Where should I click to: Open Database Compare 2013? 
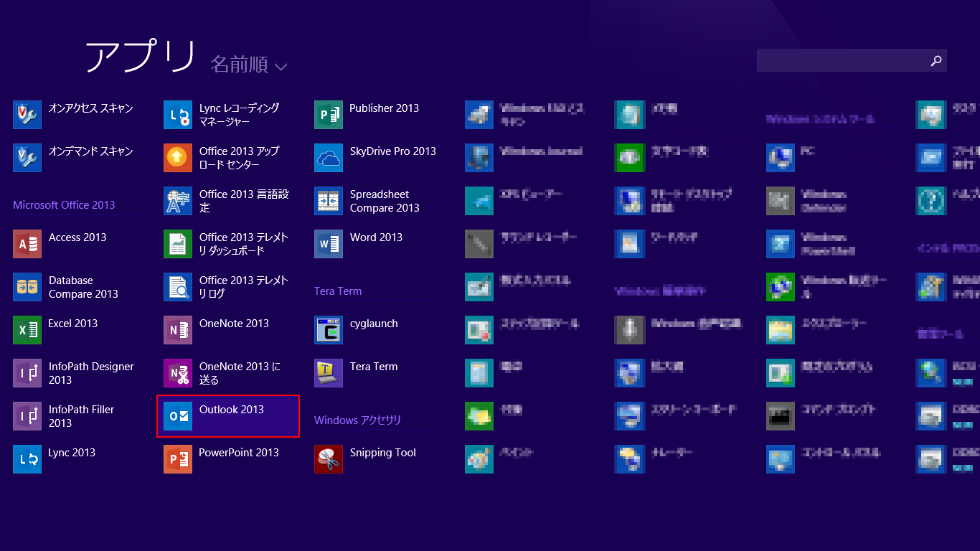point(79,287)
